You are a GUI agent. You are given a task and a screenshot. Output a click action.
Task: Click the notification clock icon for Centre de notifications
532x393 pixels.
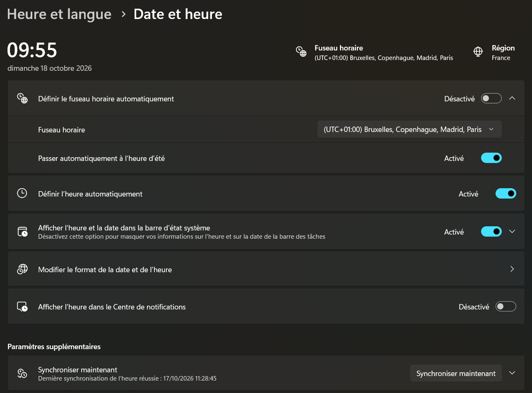pos(22,307)
